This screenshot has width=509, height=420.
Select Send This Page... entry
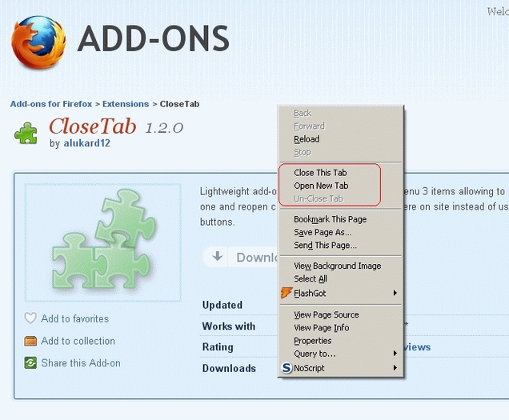tap(340, 246)
